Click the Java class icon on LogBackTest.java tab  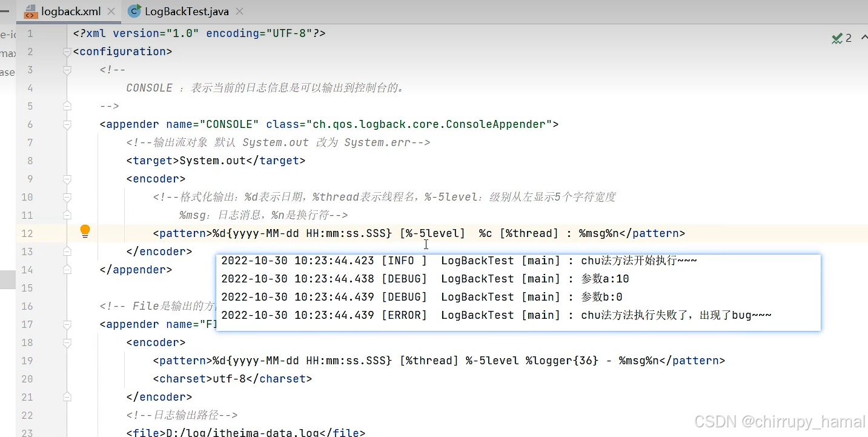tap(134, 12)
